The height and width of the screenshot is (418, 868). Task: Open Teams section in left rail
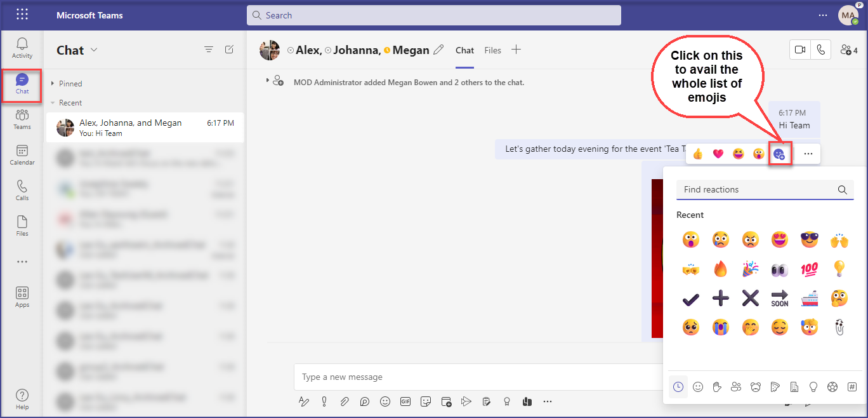22,119
